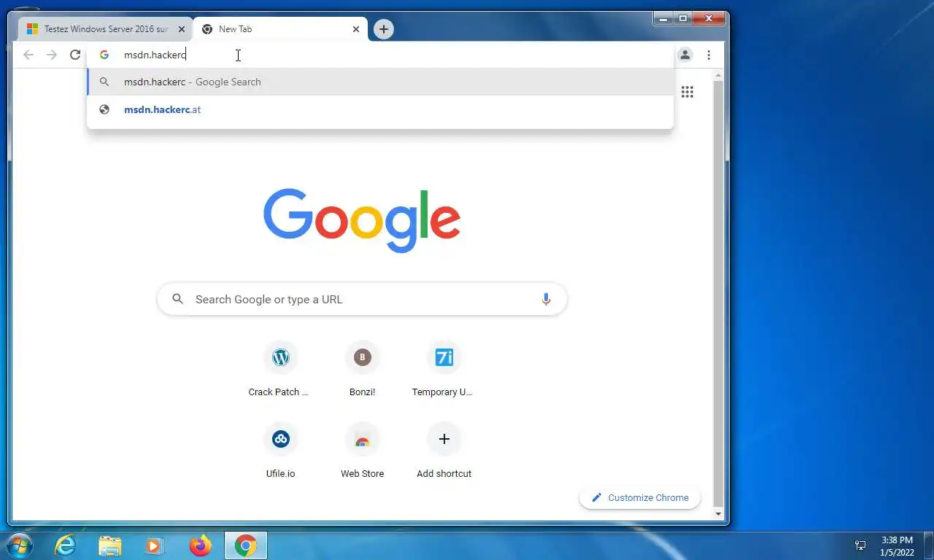Open the Chrome three-dot menu

click(x=709, y=55)
